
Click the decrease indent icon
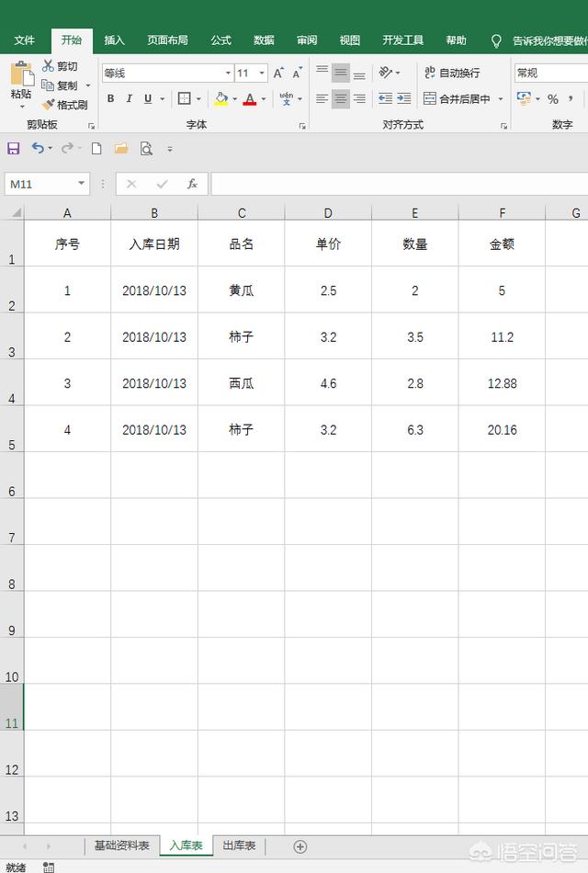click(385, 98)
